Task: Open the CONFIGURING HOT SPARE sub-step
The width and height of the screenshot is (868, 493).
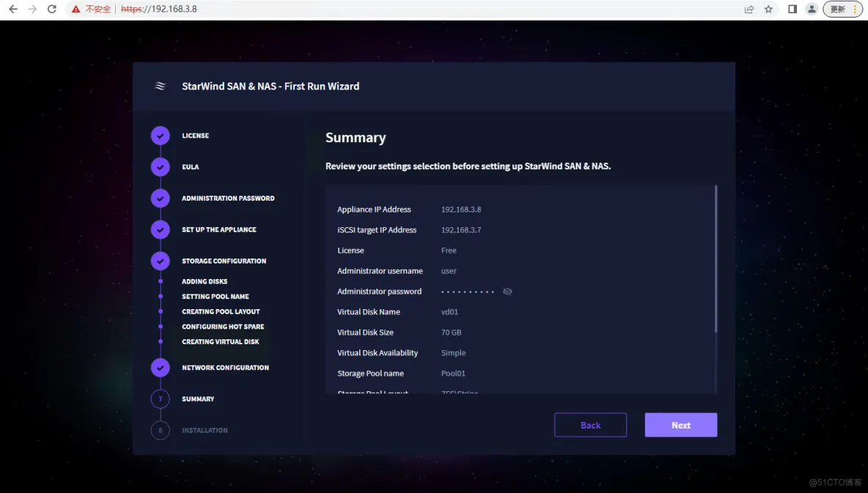Action: tap(223, 327)
